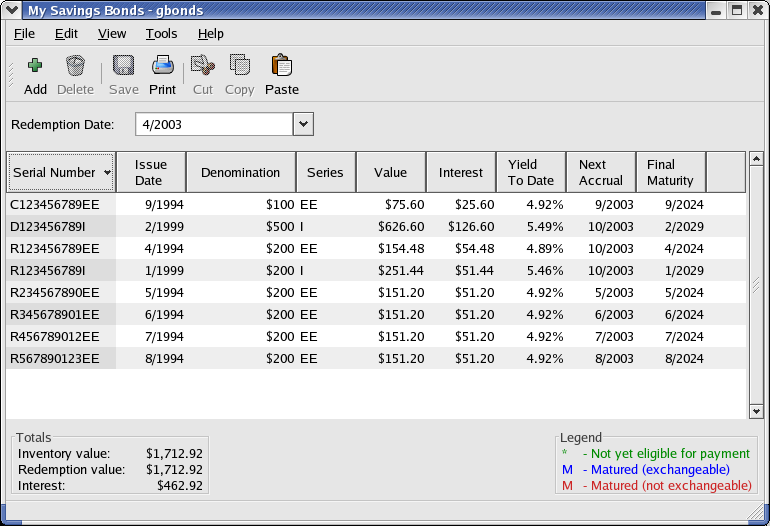The height and width of the screenshot is (526, 770).
Task: Click the vertical scrollbar track handle
Action: tap(756, 285)
